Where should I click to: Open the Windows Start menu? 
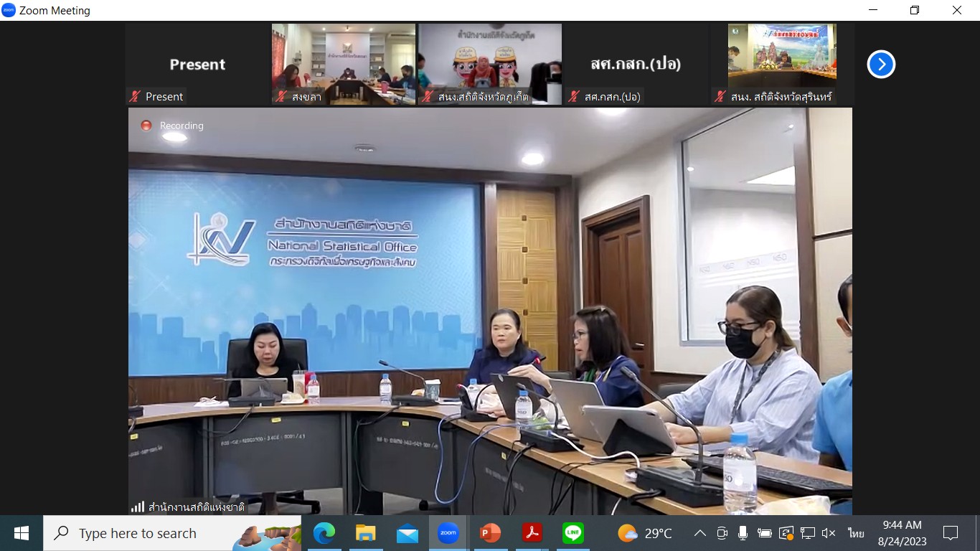[22, 533]
